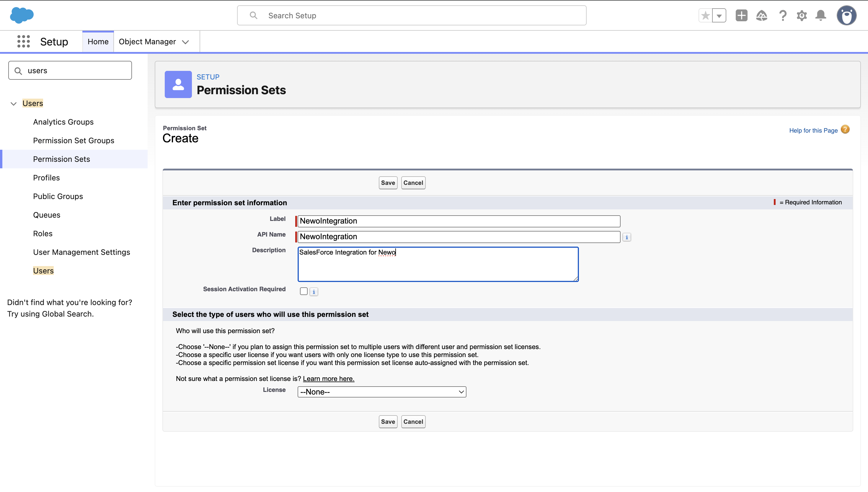The width and height of the screenshot is (868, 492).
Task: Click the SETUP breadcrumb link
Action: pos(208,77)
